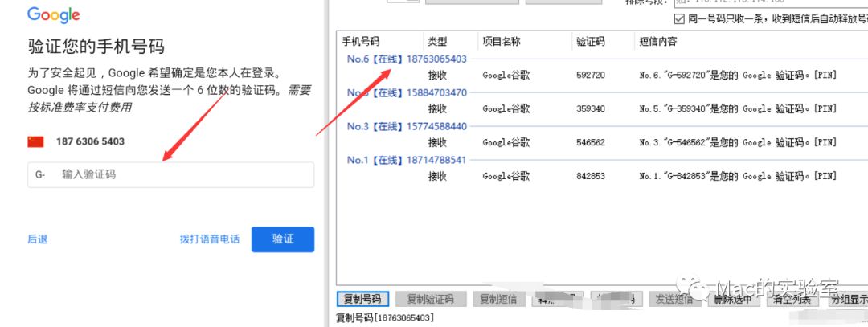Click the 清空列表 button
This screenshot has height=327, width=868.
[792, 300]
